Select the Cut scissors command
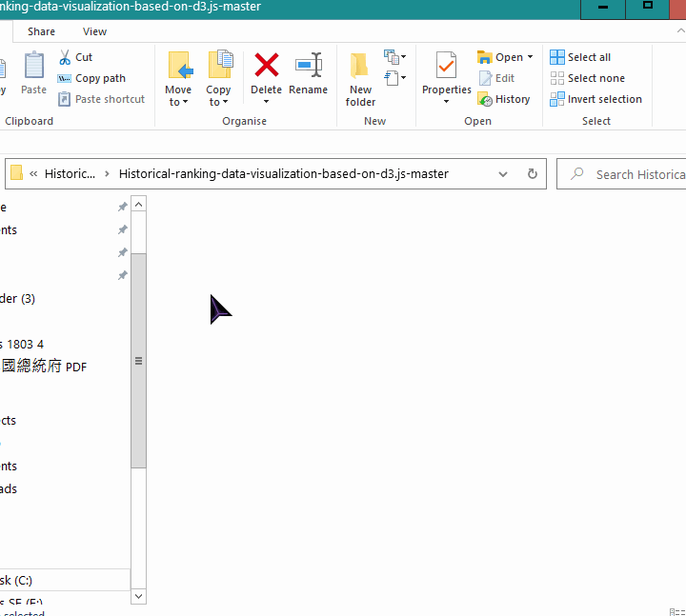This screenshot has width=686, height=616. (75, 57)
